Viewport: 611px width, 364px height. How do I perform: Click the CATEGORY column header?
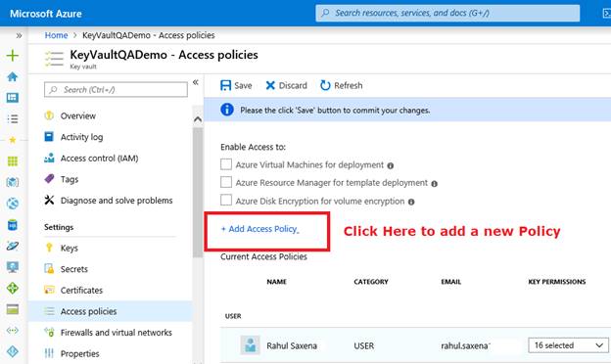[x=371, y=282]
